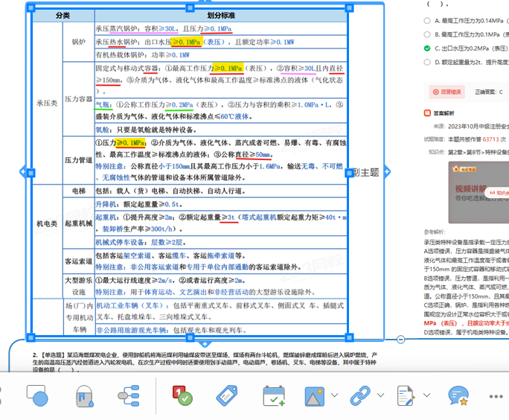Expand the hyperlink dropdown arrow
The height and width of the screenshot is (420, 509).
[380, 395]
